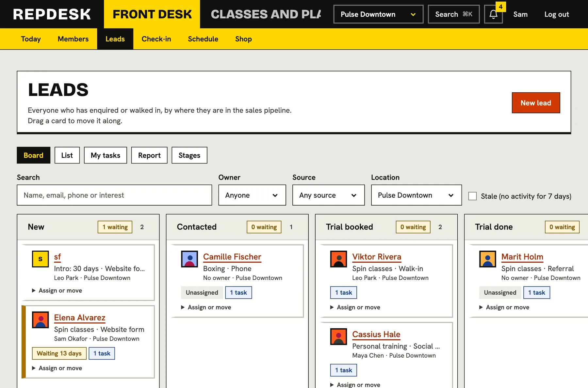Click sf lead's avatar
Viewport: 588px width, 388px height.
click(x=40, y=259)
